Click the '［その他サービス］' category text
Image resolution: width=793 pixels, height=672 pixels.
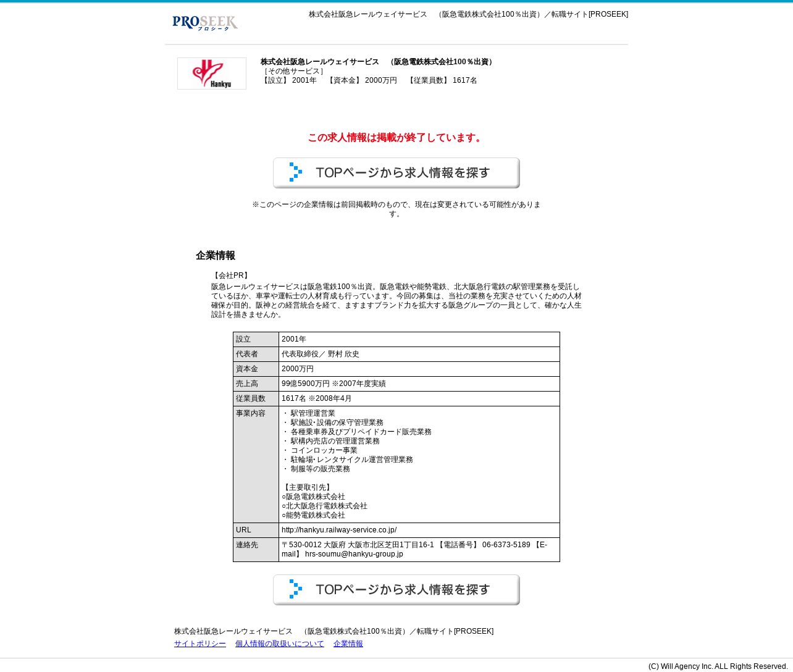tap(293, 71)
